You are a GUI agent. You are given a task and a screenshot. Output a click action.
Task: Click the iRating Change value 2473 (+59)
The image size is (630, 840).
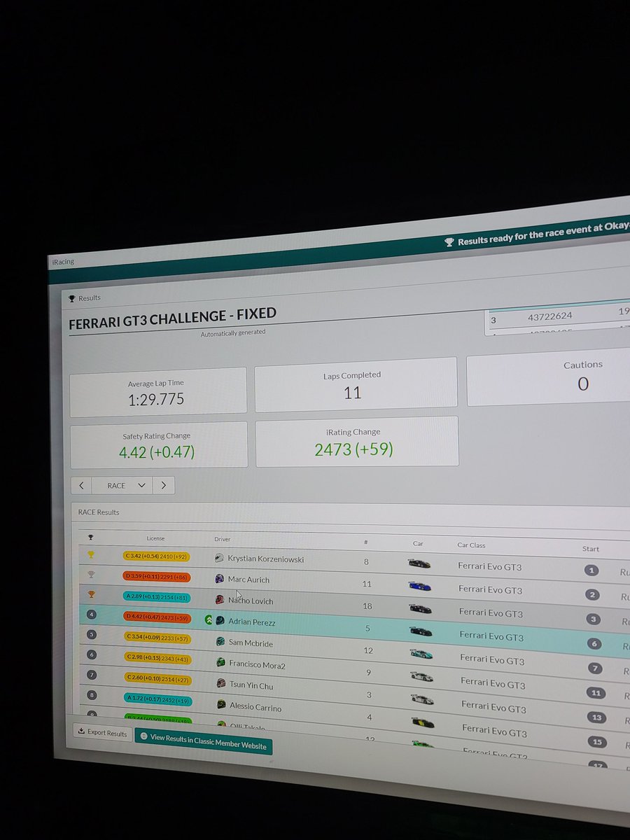coord(354,449)
